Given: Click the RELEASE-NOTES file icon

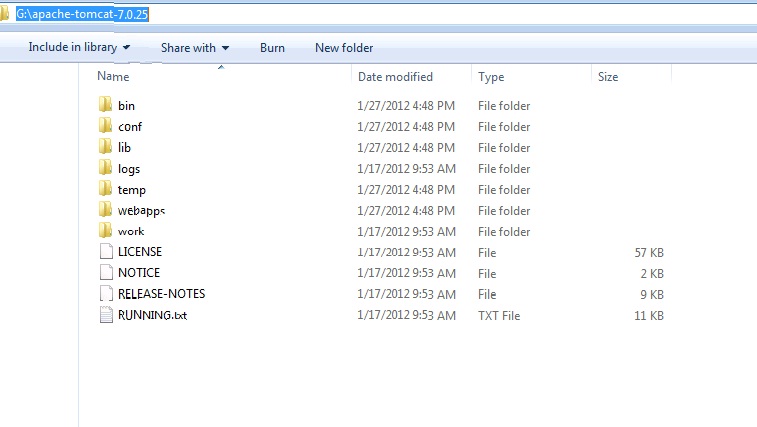Looking at the screenshot, I should click(x=106, y=294).
